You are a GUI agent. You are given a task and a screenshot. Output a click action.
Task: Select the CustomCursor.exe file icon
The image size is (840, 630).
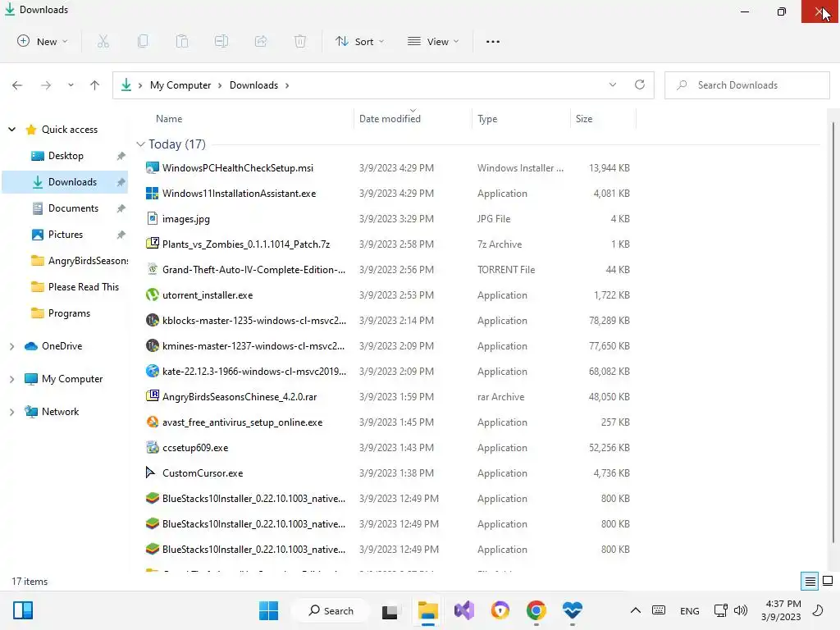click(151, 472)
